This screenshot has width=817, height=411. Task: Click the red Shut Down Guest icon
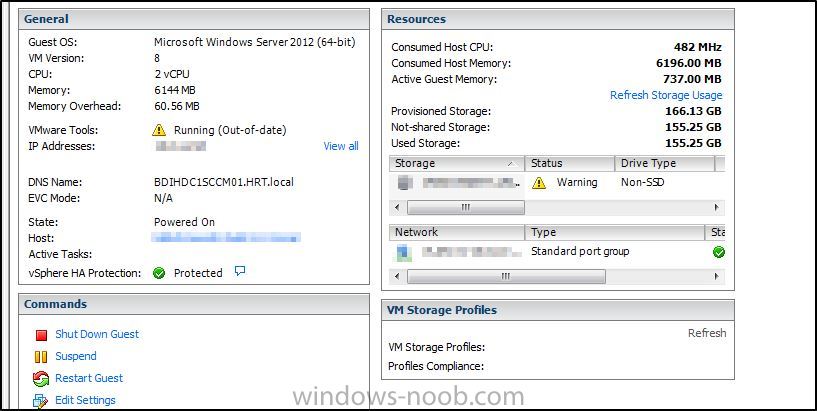click(41, 335)
